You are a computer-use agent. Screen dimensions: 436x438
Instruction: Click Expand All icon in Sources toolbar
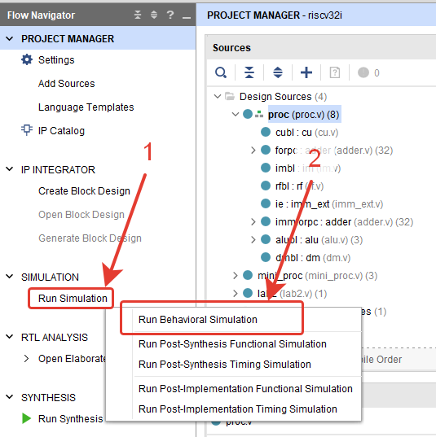(x=278, y=72)
